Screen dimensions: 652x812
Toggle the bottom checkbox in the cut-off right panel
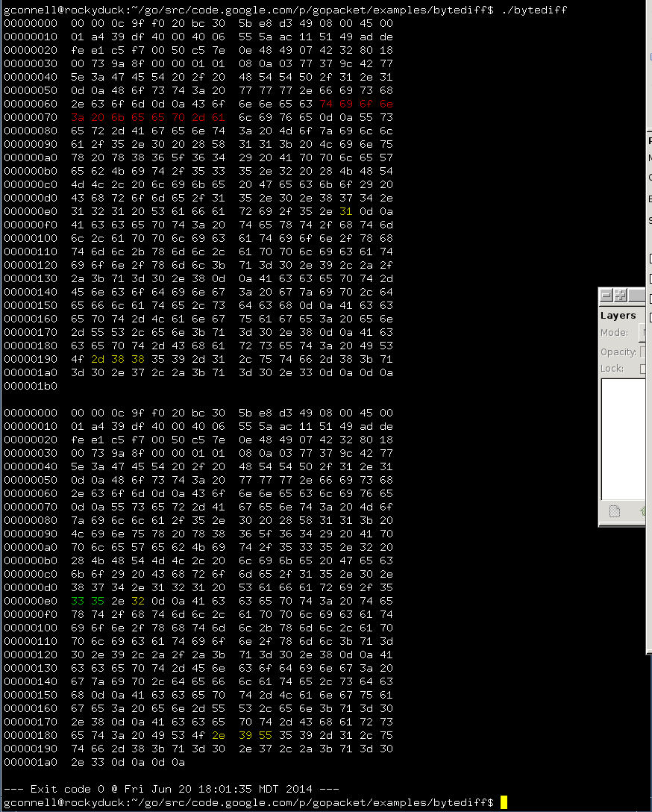click(x=650, y=317)
